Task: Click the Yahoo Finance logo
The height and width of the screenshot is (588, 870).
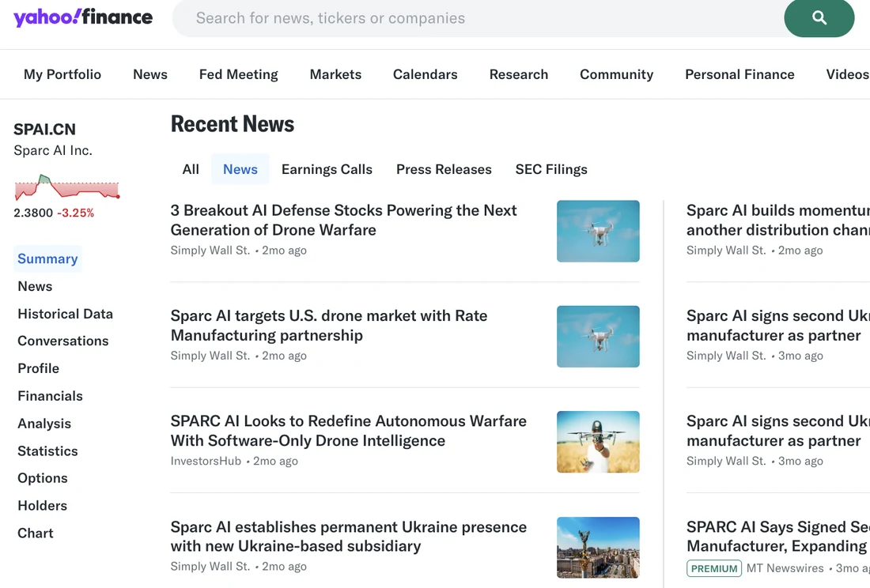Action: (83, 17)
